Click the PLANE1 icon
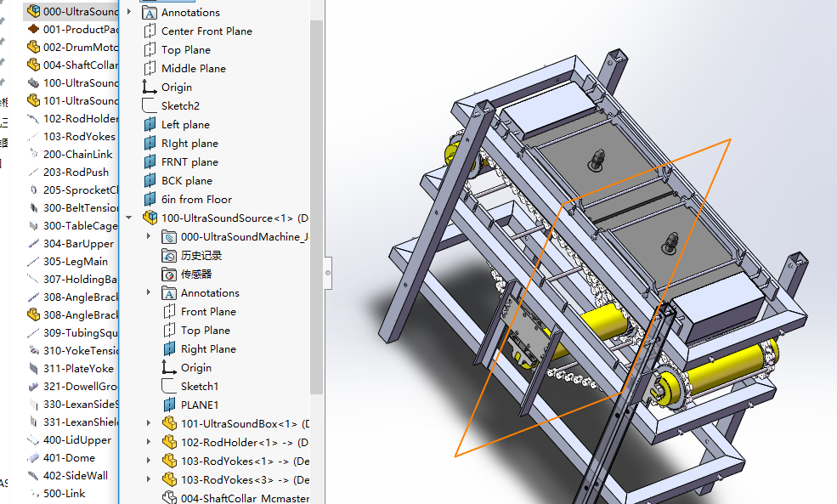This screenshot has height=504, width=837. [169, 405]
